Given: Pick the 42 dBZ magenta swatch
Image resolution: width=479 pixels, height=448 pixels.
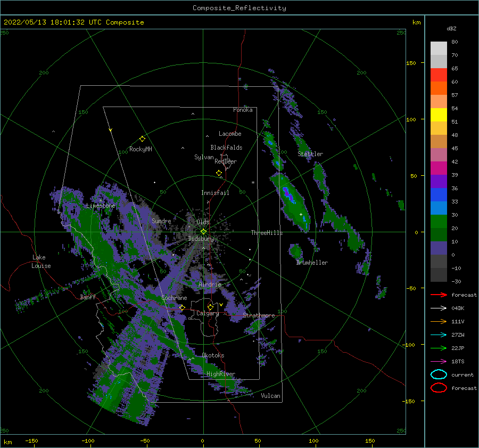Looking at the screenshot, I should coord(439,168).
